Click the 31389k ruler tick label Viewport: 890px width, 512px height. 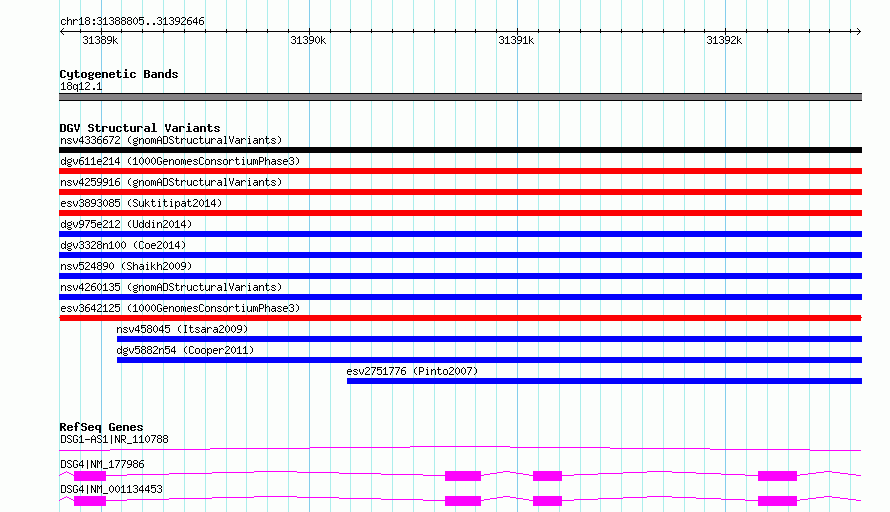[x=100, y=40]
